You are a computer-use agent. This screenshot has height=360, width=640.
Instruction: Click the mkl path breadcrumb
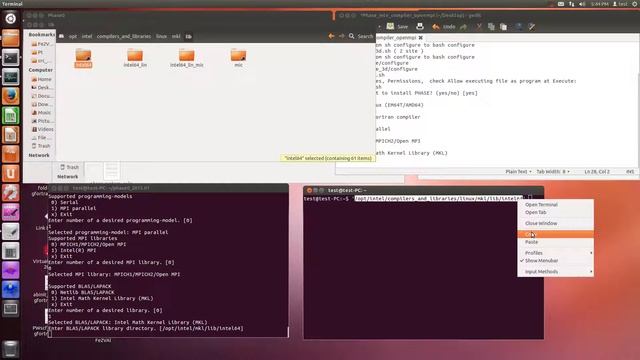(x=176, y=36)
